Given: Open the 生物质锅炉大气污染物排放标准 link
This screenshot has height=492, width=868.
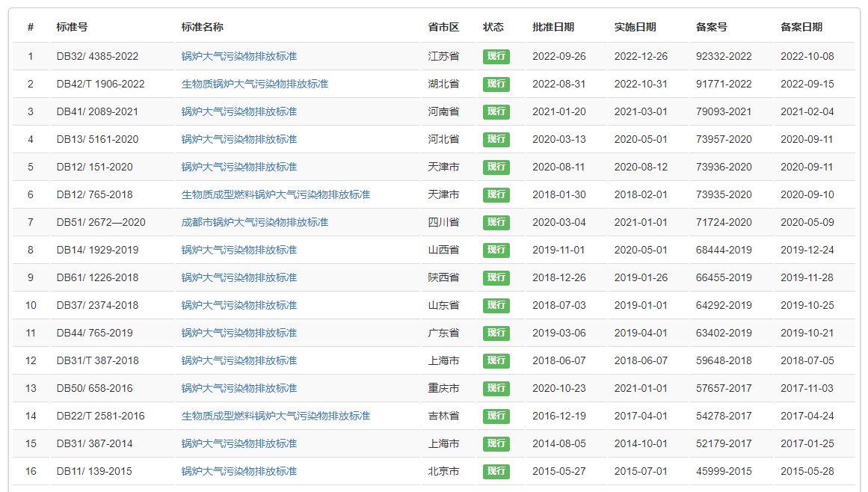Looking at the screenshot, I should (x=254, y=84).
